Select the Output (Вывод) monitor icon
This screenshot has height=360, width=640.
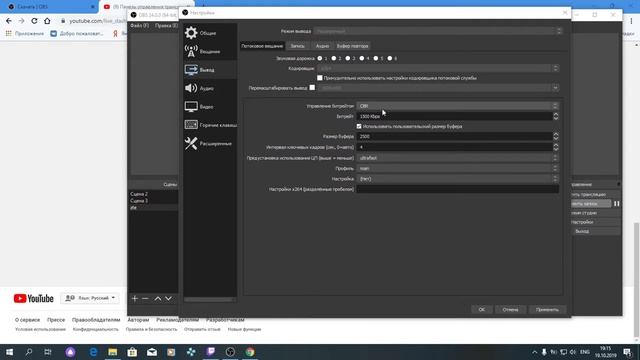[x=191, y=69]
